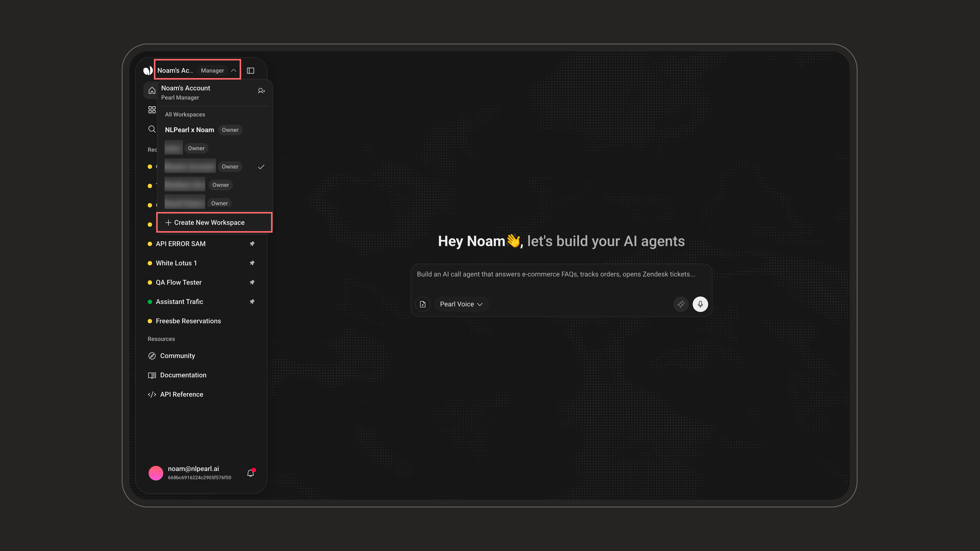The height and width of the screenshot is (551, 980).
Task: Start voice input with microphone button
Action: [700, 304]
